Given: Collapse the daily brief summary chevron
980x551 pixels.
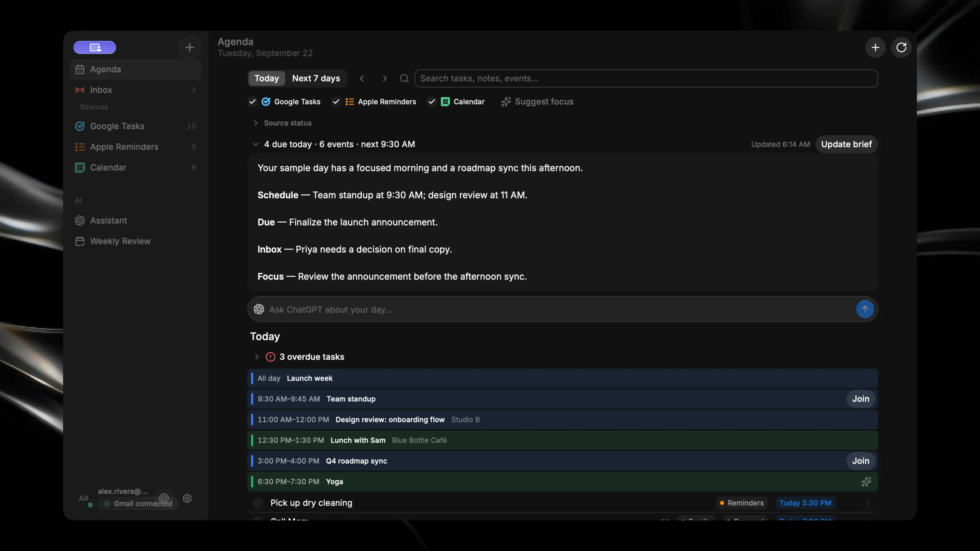Looking at the screenshot, I should pos(255,144).
